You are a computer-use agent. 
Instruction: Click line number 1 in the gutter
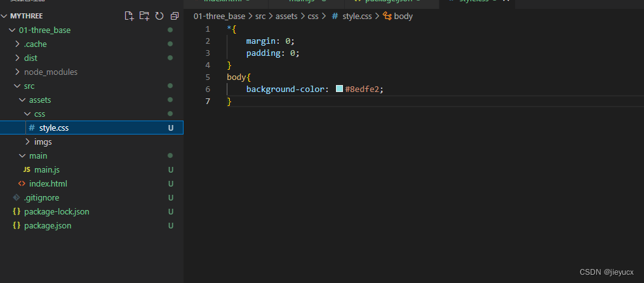point(208,29)
